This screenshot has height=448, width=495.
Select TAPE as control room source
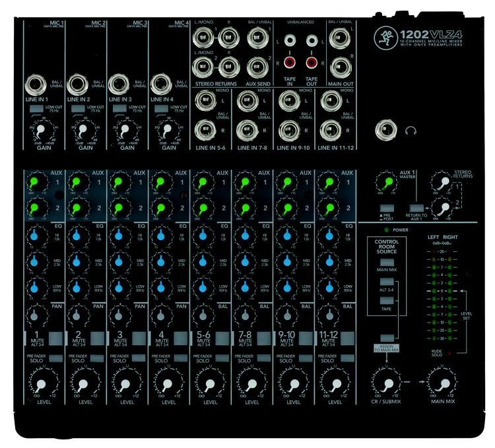(387, 300)
